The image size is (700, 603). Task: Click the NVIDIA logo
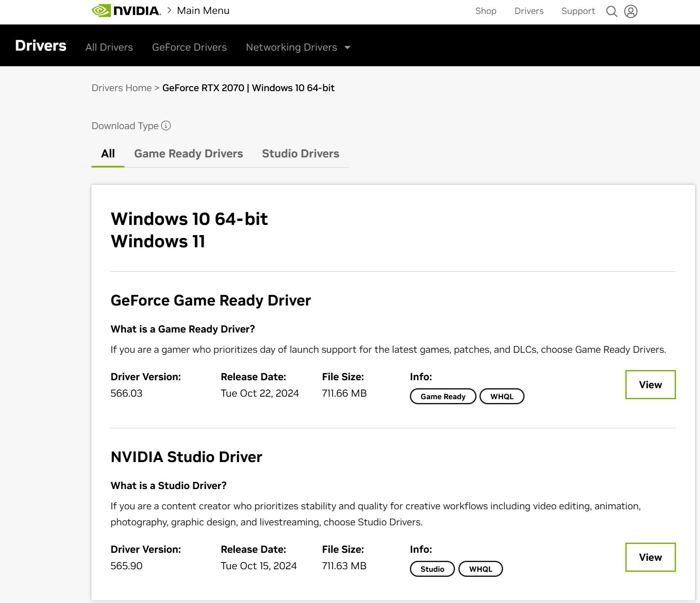126,11
